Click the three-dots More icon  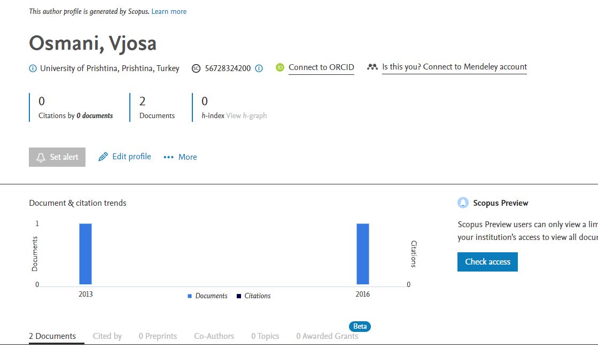pyautogui.click(x=169, y=157)
